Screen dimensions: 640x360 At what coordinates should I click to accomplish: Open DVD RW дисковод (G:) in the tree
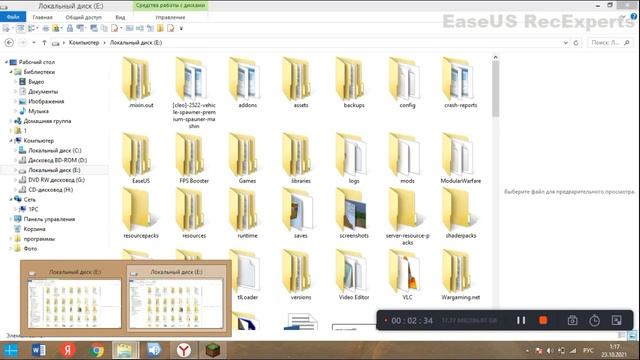(x=52, y=180)
